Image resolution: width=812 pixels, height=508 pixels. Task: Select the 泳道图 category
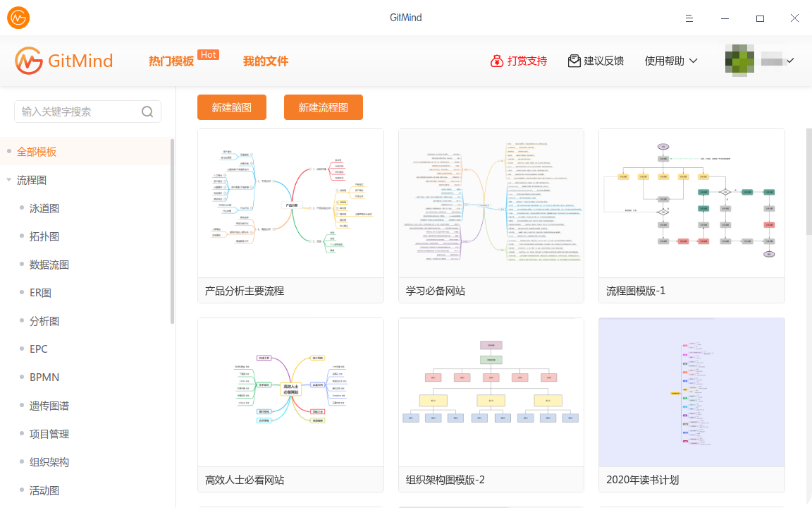tap(44, 208)
